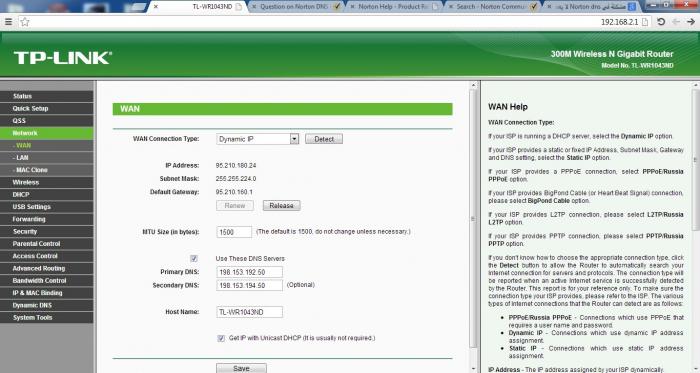Edit the Host Name field
The width and height of the screenshot is (700, 373).
click(x=249, y=312)
